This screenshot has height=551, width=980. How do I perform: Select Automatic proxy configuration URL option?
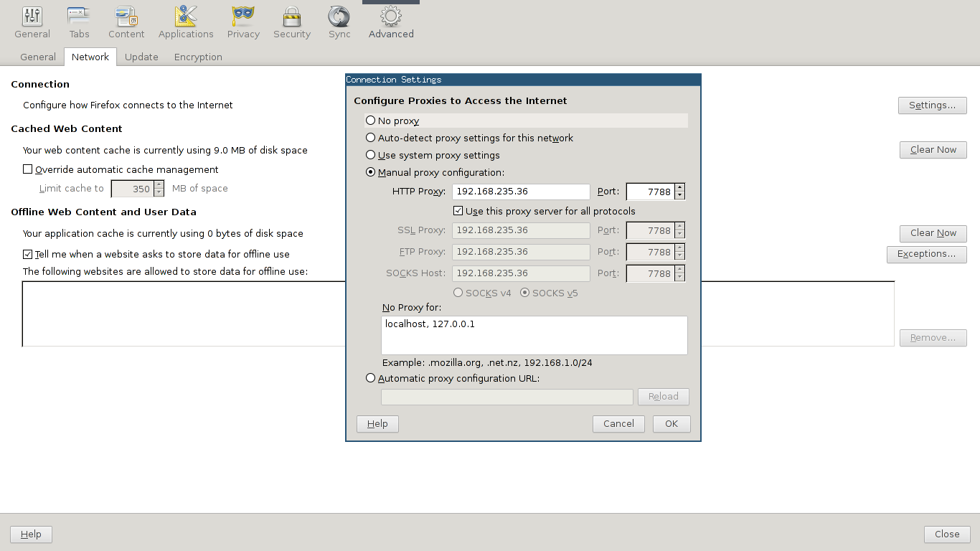pos(371,378)
